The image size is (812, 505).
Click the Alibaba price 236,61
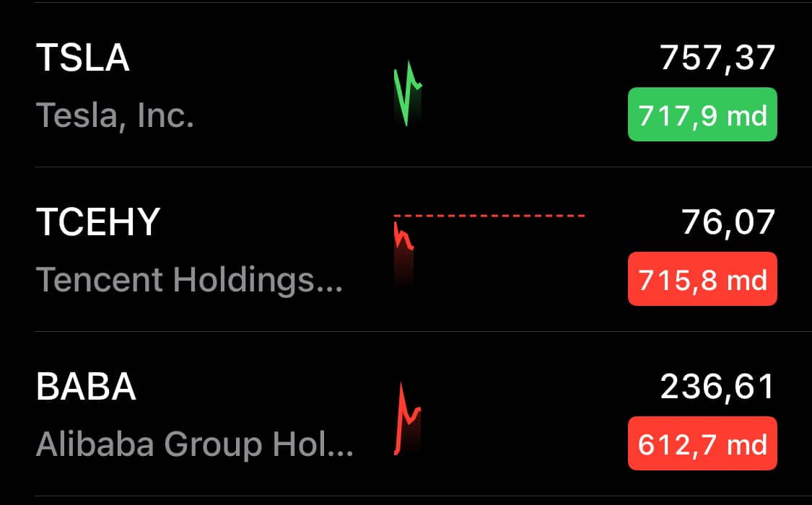[x=717, y=387]
